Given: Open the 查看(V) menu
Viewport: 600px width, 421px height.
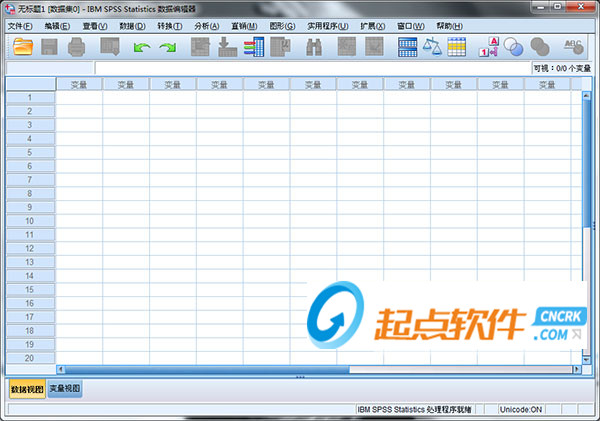Looking at the screenshot, I should click(x=95, y=26).
